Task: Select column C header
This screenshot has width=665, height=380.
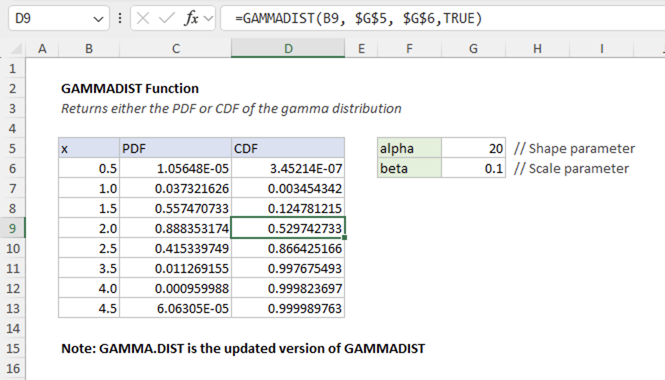Action: click(x=176, y=49)
